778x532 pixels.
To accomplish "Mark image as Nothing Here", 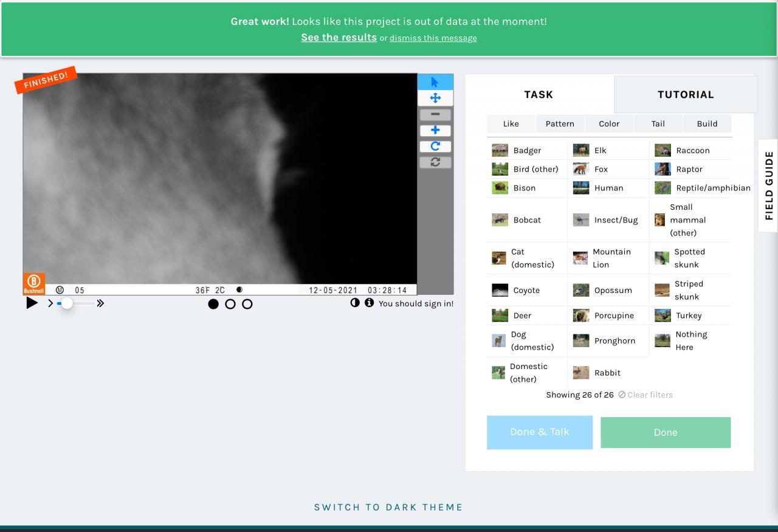I will point(690,340).
